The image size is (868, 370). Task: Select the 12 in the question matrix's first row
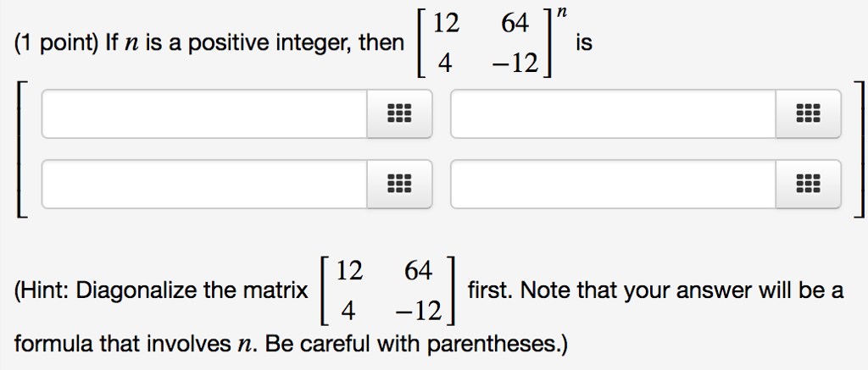[446, 24]
